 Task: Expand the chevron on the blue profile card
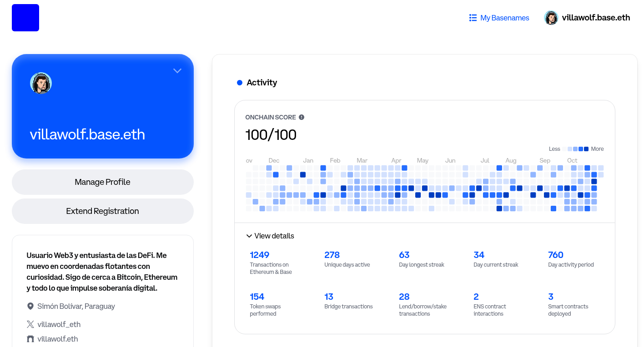point(177,70)
